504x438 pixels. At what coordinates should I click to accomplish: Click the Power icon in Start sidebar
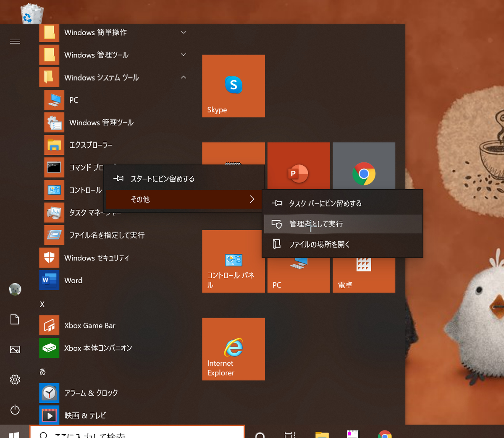tap(15, 410)
